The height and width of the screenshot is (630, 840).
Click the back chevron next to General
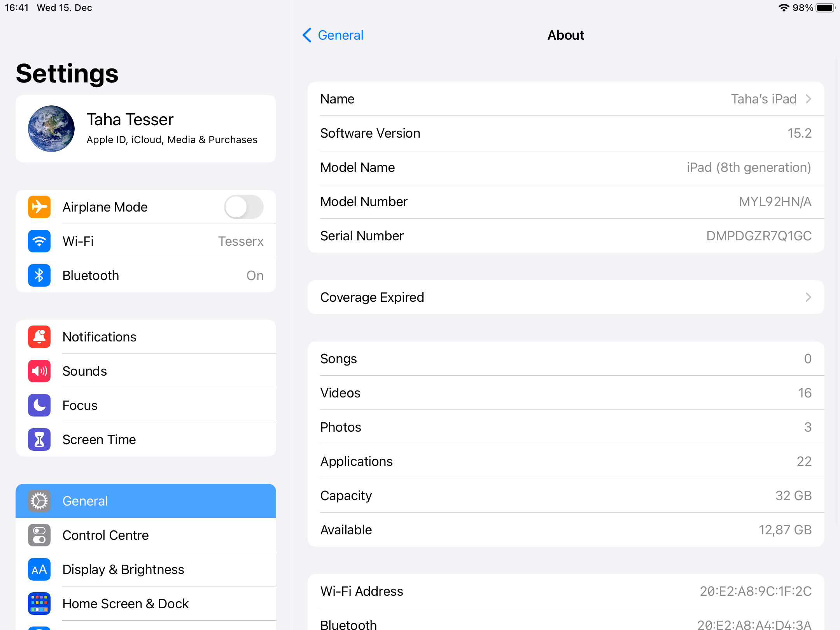[307, 35]
